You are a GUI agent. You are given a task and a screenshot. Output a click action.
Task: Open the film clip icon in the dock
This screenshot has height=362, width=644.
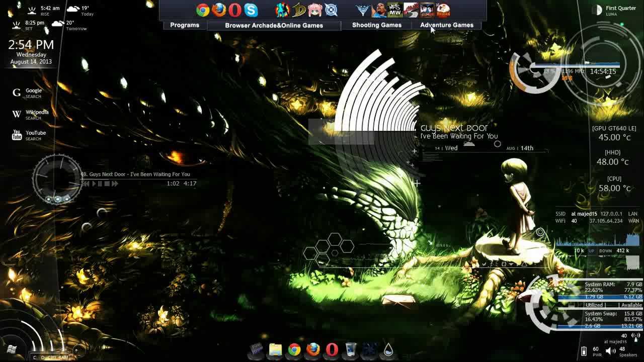tap(257, 349)
